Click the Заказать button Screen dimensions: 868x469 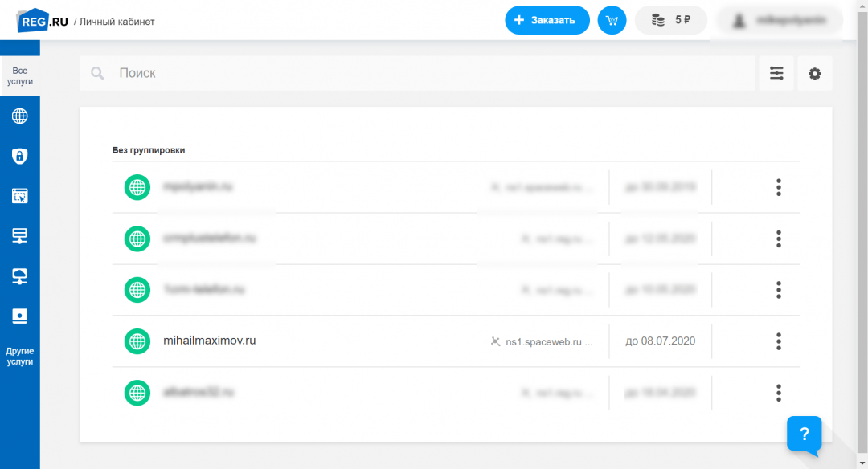pyautogui.click(x=547, y=20)
